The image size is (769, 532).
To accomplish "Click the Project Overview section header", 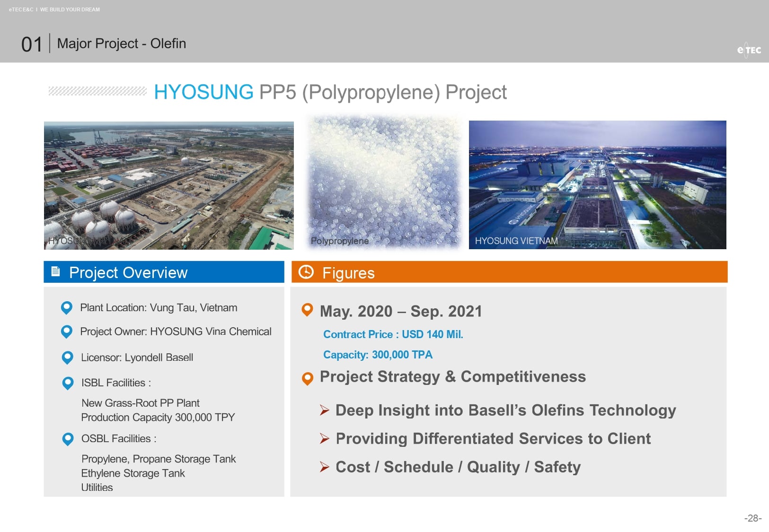I will (164, 272).
